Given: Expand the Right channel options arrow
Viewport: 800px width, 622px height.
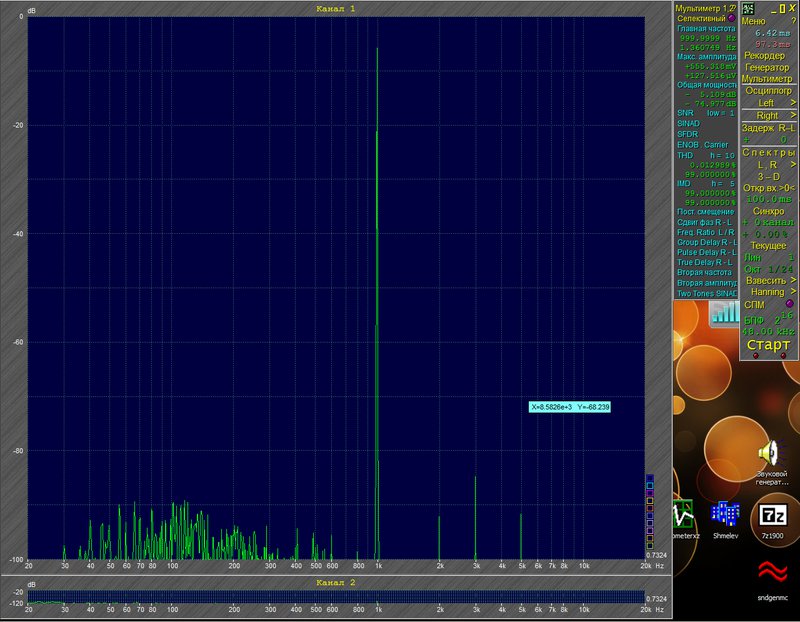Looking at the screenshot, I should click(793, 115).
